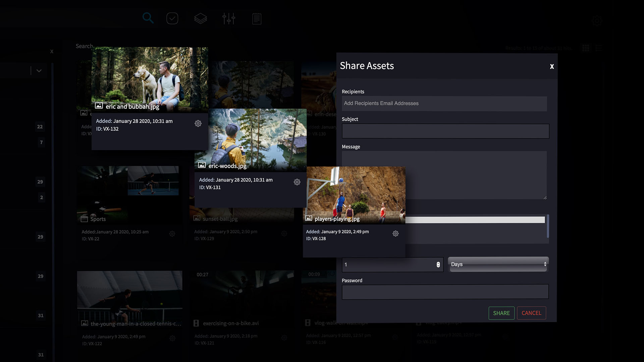This screenshot has height=362, width=644.
Task: Open gear icon on sunset-ball.jpg card
Action: tap(284, 234)
